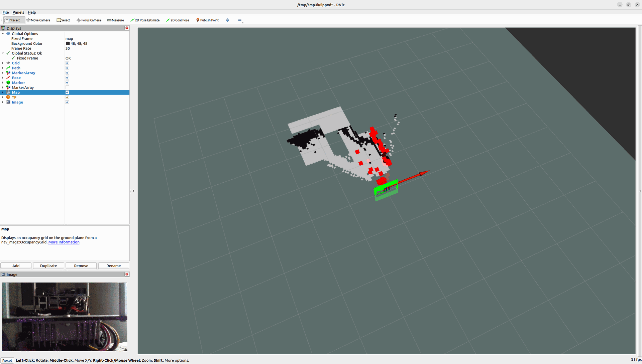Screen dimensions: 642x364
Task: Activate the Focus Camera tool
Action: (89, 20)
